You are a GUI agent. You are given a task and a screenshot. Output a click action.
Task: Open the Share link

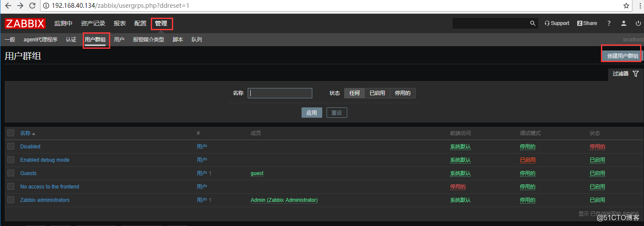pos(587,23)
